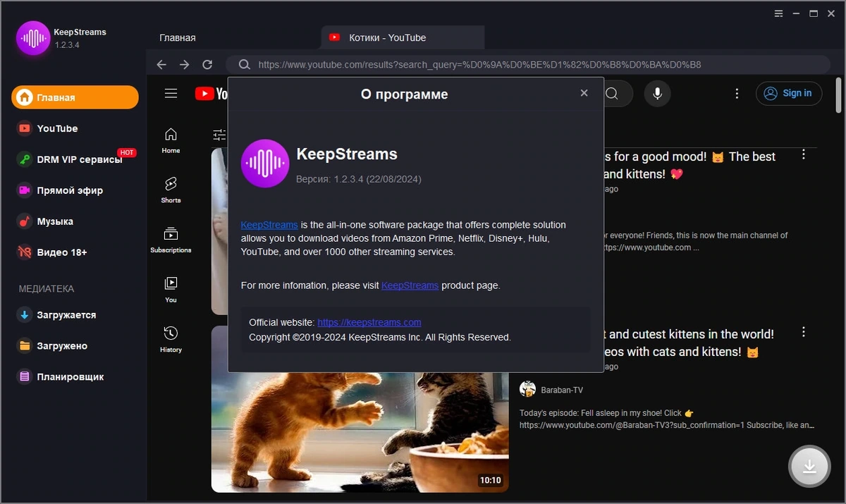846x504 pixels.
Task: Maximize the KeepStreams window
Action: (813, 13)
